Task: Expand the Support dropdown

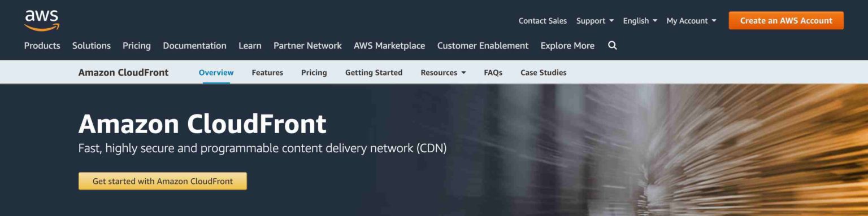Action: pyautogui.click(x=595, y=21)
